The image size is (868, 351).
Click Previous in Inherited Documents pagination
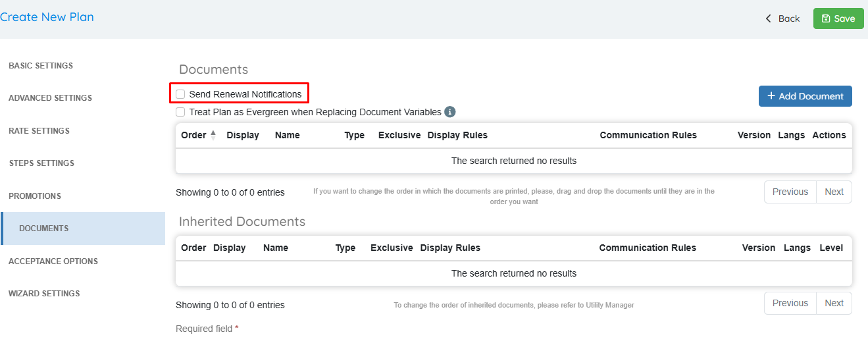[790, 303]
